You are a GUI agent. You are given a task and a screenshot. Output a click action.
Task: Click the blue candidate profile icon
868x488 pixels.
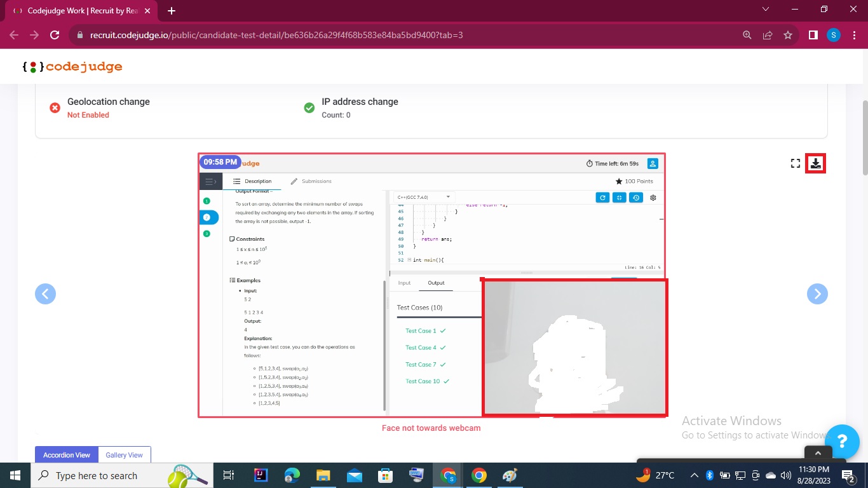653,163
